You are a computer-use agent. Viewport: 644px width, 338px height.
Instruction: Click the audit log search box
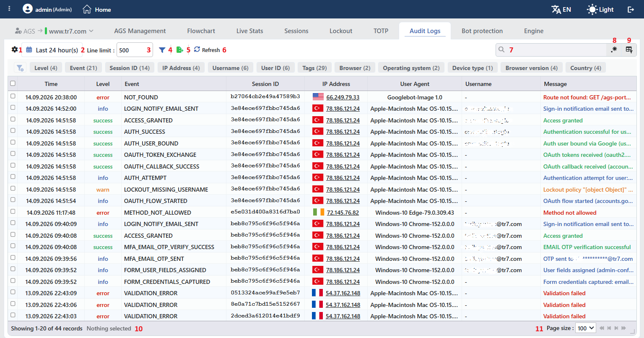pos(551,49)
